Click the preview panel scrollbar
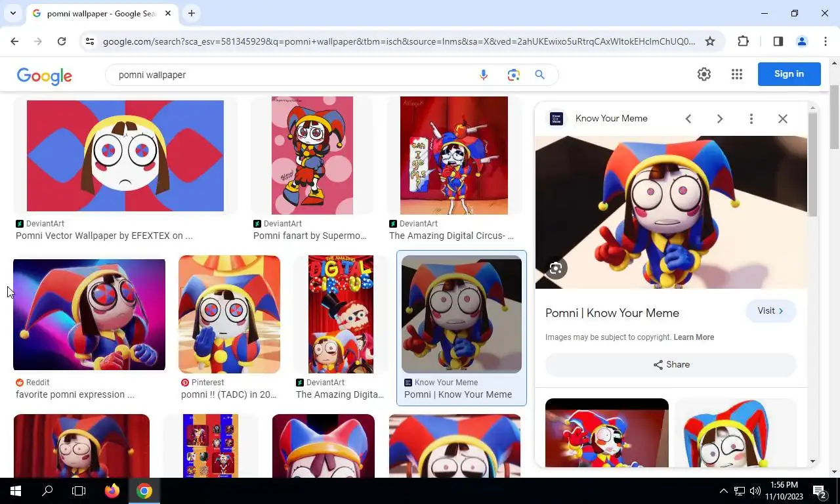Screen dimensions: 840x504 tap(812, 164)
